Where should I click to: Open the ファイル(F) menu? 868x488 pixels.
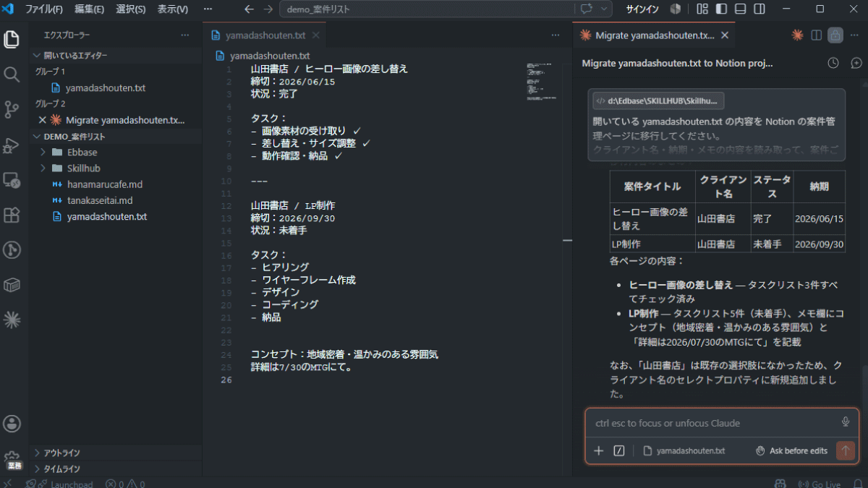point(43,9)
